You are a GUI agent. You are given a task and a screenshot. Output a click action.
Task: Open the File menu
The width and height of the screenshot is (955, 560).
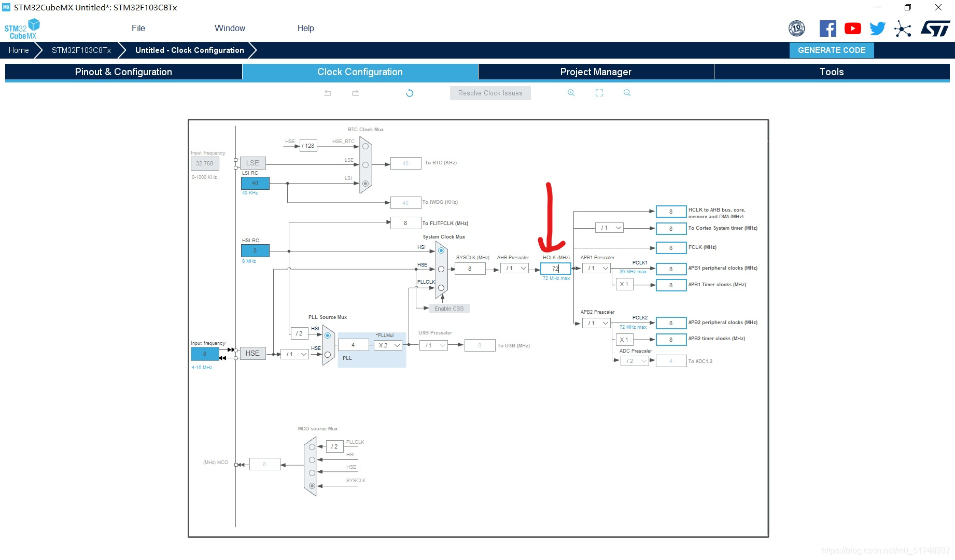pos(138,28)
